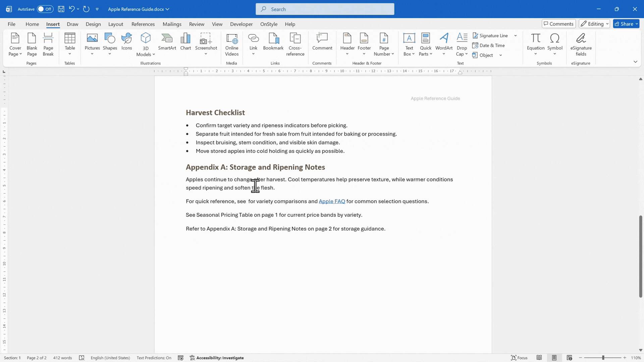
Task: Toggle AutoSave on
Action: coord(45,9)
